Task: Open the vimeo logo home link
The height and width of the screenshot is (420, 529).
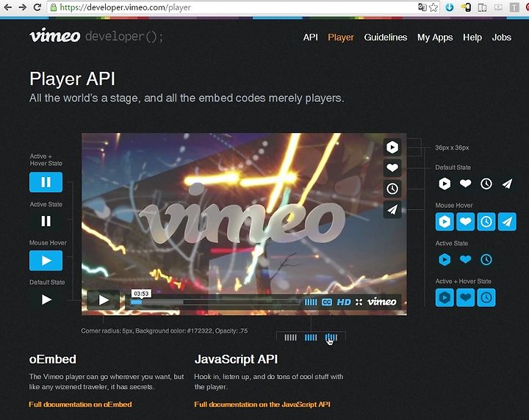Action: pyautogui.click(x=54, y=35)
